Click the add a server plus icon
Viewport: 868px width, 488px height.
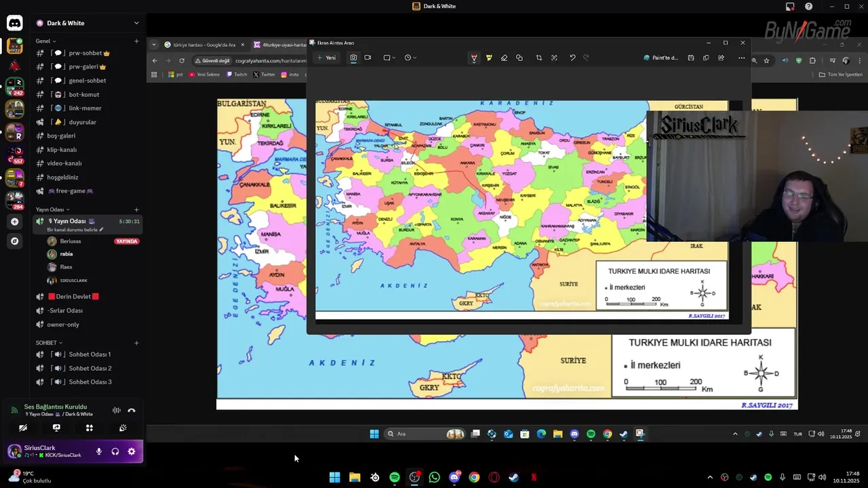tap(15, 222)
